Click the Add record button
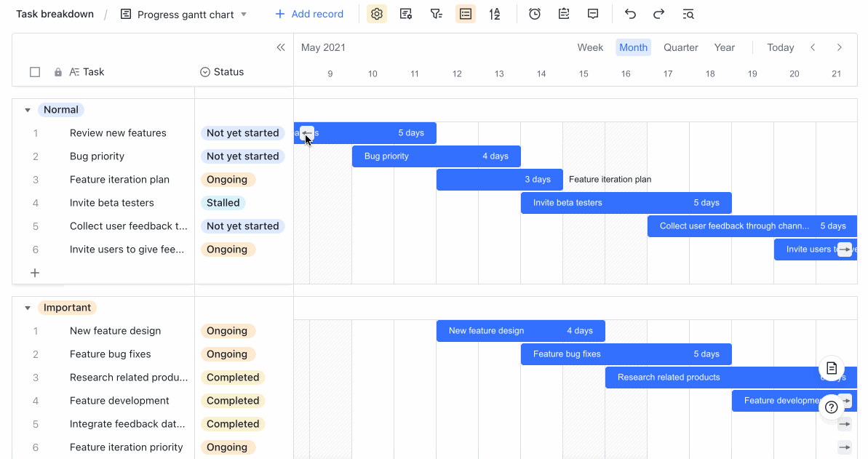The image size is (868, 459). coord(308,14)
